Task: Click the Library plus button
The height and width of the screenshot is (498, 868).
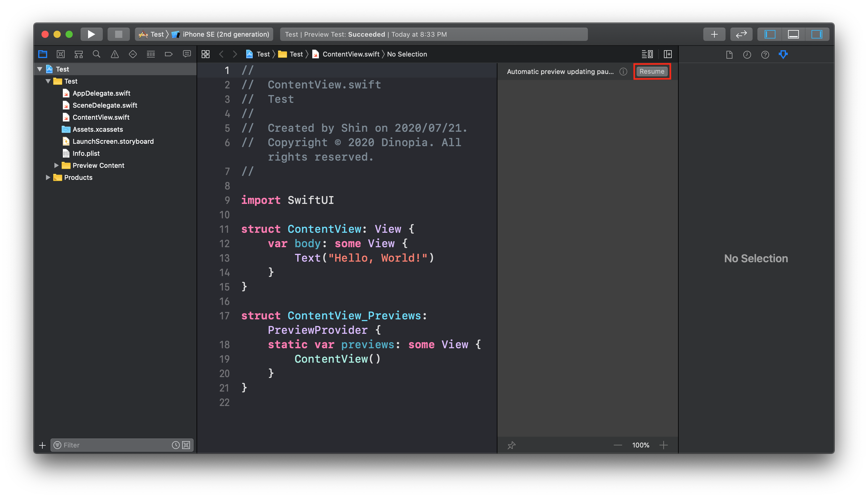Action: tap(714, 34)
